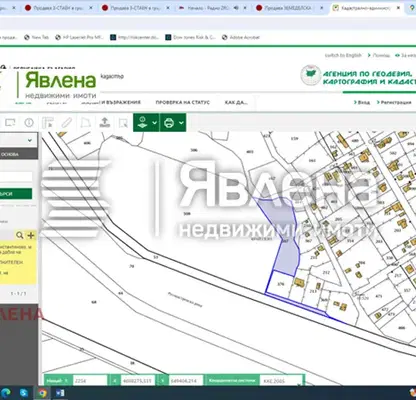
Task: Click the green print icon
Action: coord(169,123)
